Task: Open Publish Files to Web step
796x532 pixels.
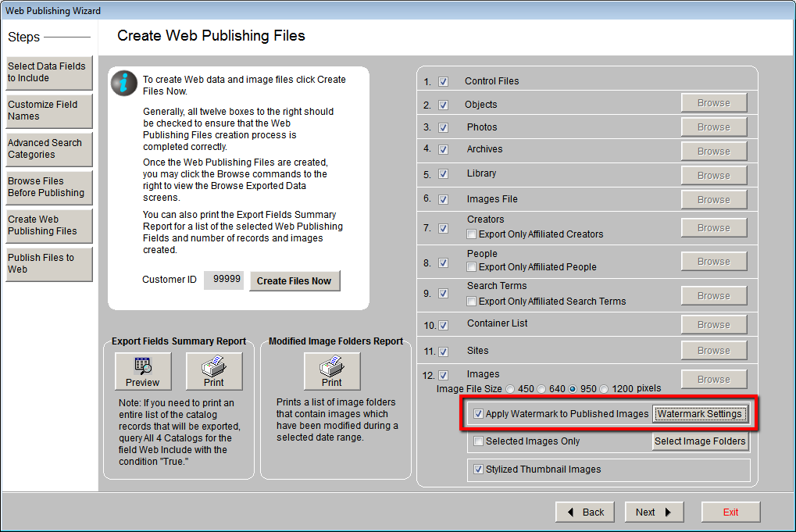Action: pos(48,264)
